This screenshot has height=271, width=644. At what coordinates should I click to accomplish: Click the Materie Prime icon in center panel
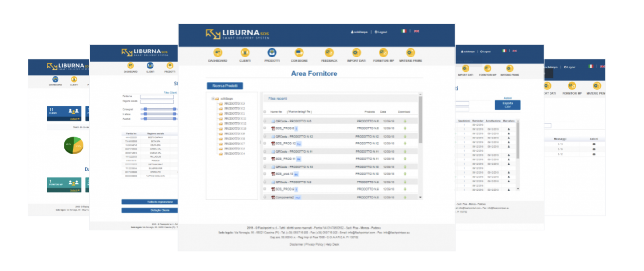(x=410, y=53)
